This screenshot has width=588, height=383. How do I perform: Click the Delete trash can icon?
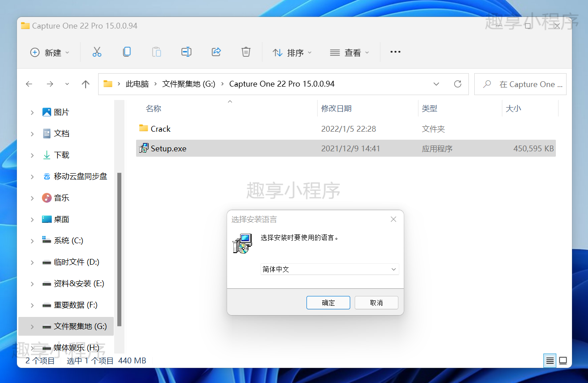246,52
